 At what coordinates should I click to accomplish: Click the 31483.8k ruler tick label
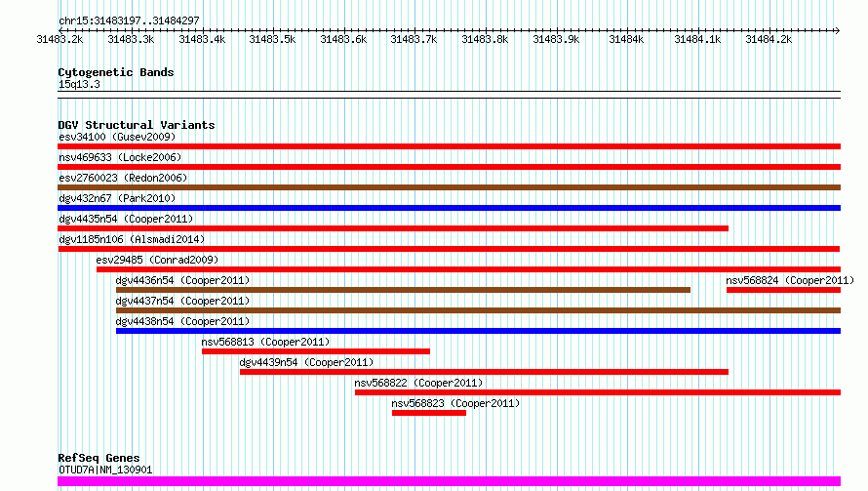point(485,39)
